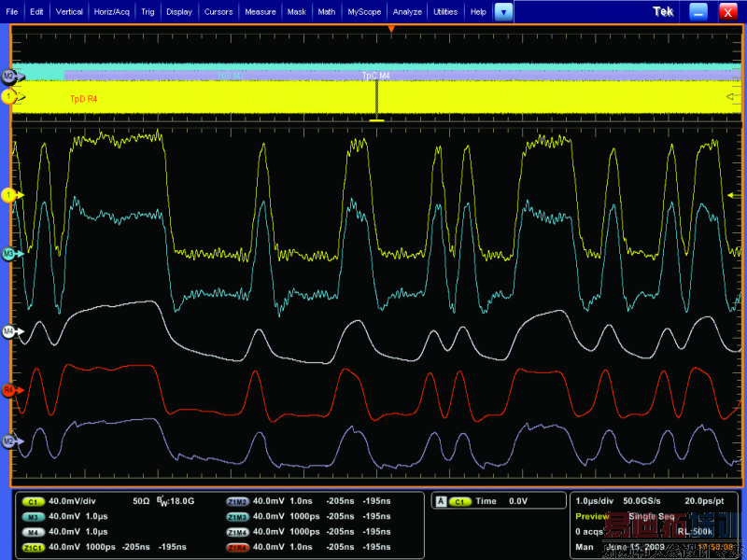Select the M3 waveform handle marker
This screenshot has height=560, width=747.
pos(9,253)
